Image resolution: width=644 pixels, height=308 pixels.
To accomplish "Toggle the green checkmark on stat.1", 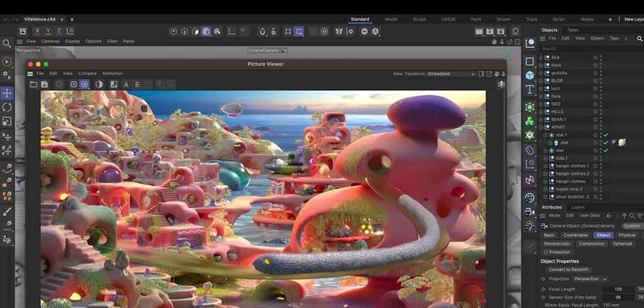I will (x=606, y=135).
